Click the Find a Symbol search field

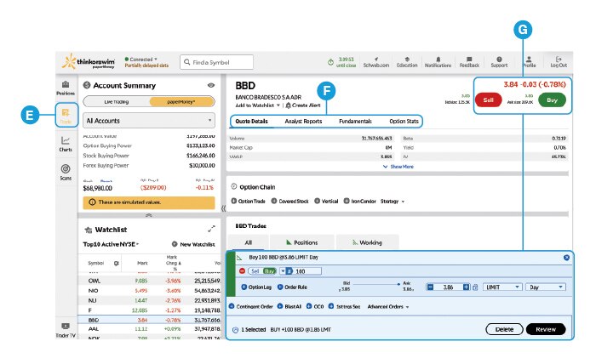[x=216, y=62]
